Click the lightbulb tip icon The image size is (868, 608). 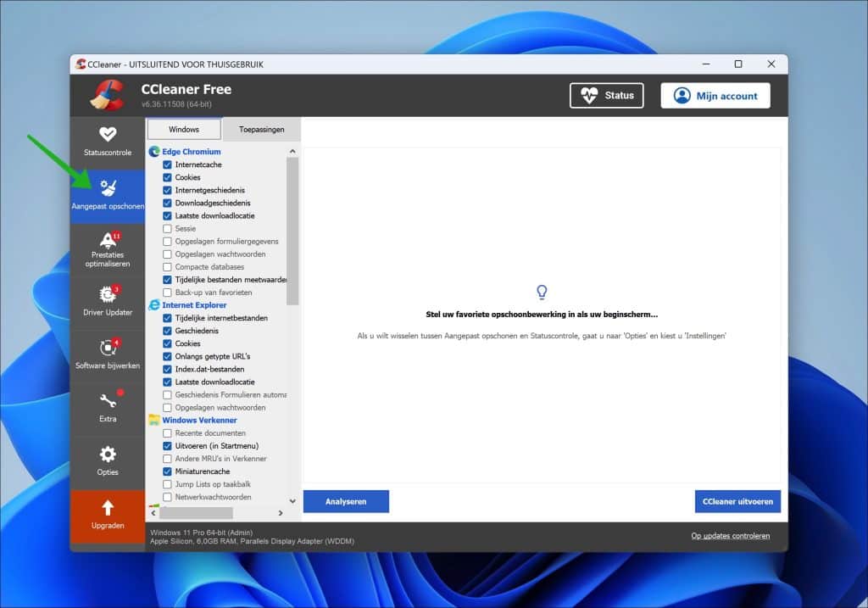(542, 292)
